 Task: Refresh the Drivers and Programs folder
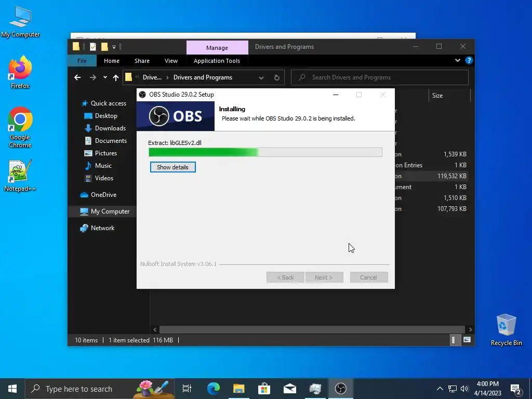[x=276, y=77]
